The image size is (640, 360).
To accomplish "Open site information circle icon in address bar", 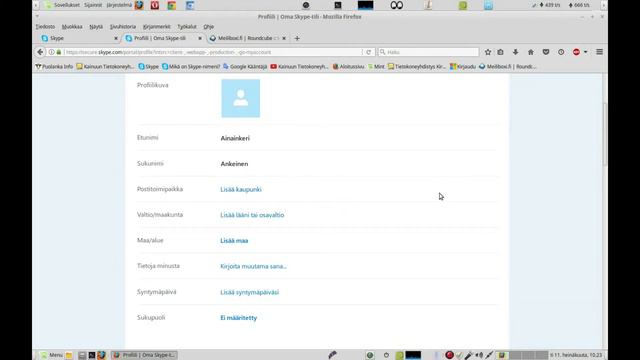I will [x=51, y=52].
